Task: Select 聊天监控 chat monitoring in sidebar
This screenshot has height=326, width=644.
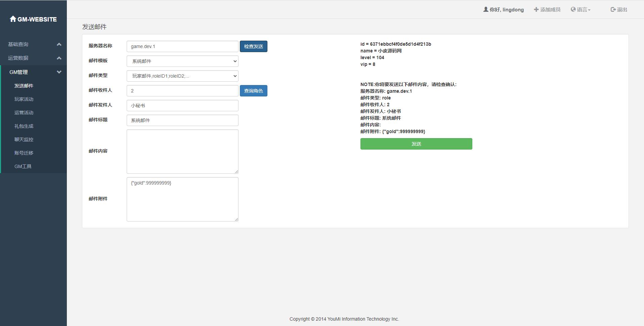Action: pyautogui.click(x=24, y=139)
